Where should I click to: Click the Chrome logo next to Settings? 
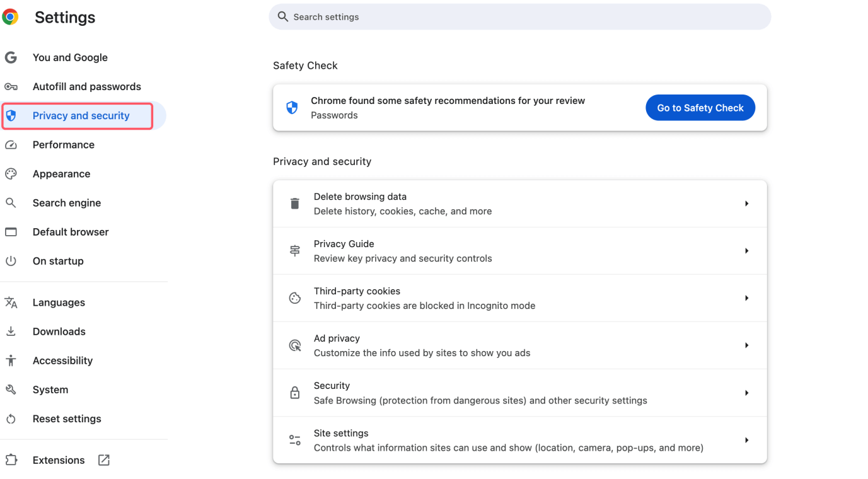pyautogui.click(x=10, y=17)
